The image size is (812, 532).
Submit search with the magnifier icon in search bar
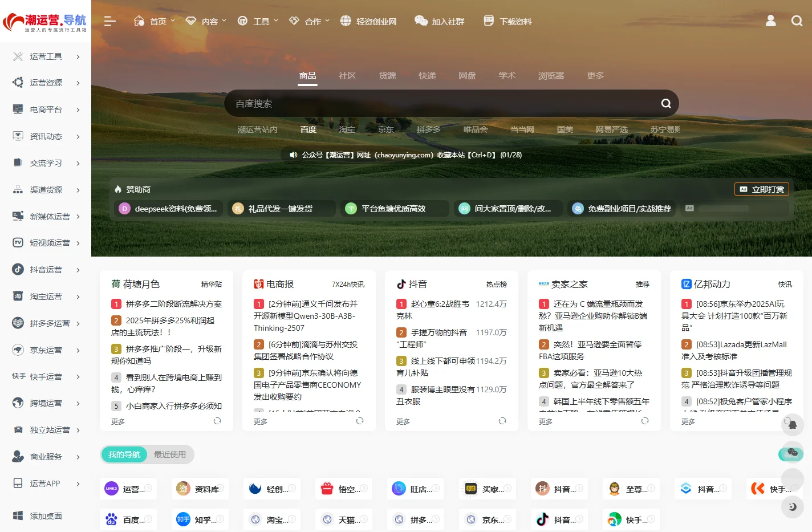click(666, 103)
